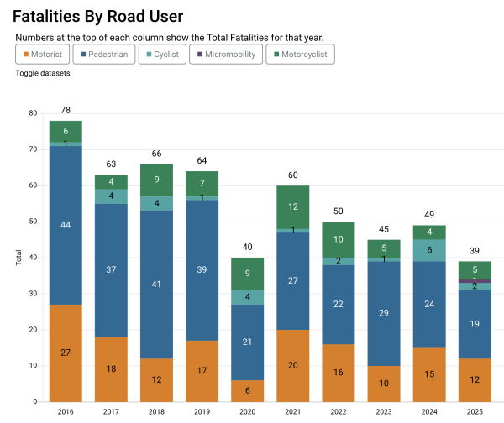Viewport: 504px width, 423px height.
Task: Hide the Micromobility dataset
Action: pos(225,54)
